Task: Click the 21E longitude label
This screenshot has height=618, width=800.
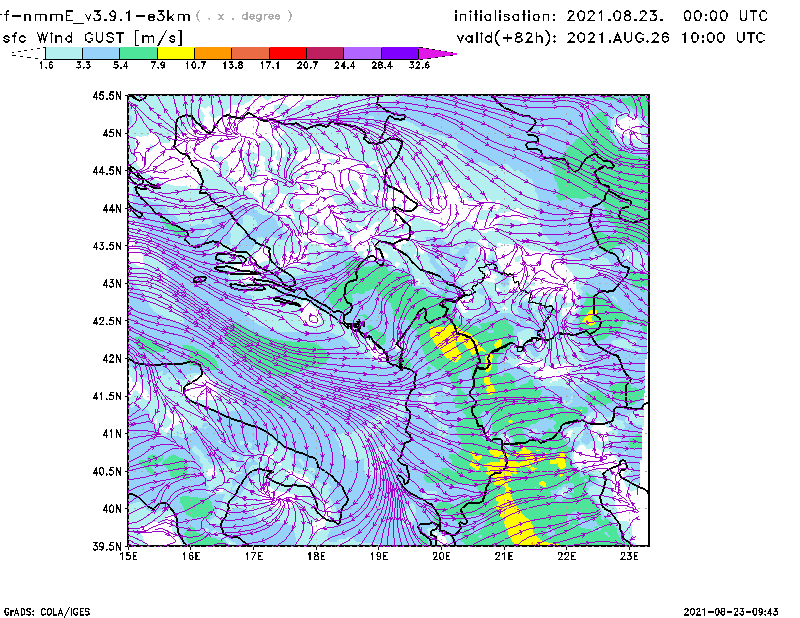Action: [x=504, y=556]
